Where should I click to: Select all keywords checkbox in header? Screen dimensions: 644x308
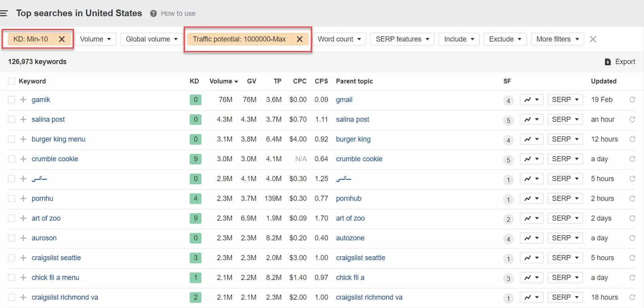pos(11,81)
